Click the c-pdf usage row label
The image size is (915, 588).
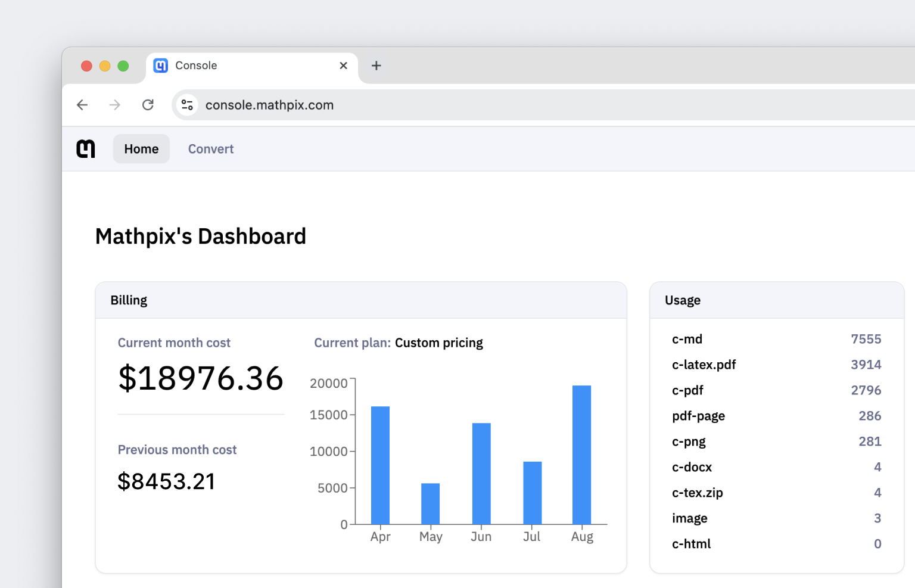pyautogui.click(x=687, y=390)
